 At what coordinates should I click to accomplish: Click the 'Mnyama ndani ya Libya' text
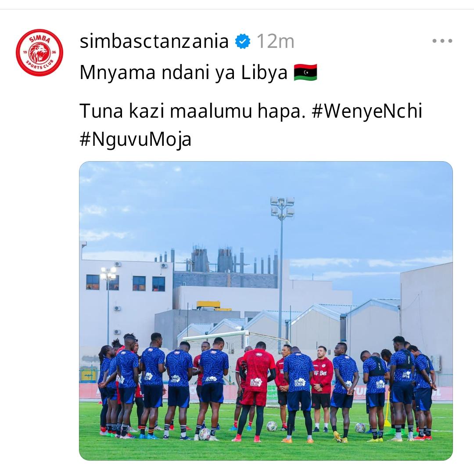pos(183,73)
